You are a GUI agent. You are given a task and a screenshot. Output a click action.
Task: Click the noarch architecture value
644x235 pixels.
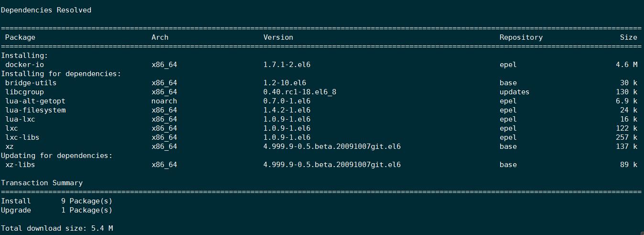(x=164, y=101)
